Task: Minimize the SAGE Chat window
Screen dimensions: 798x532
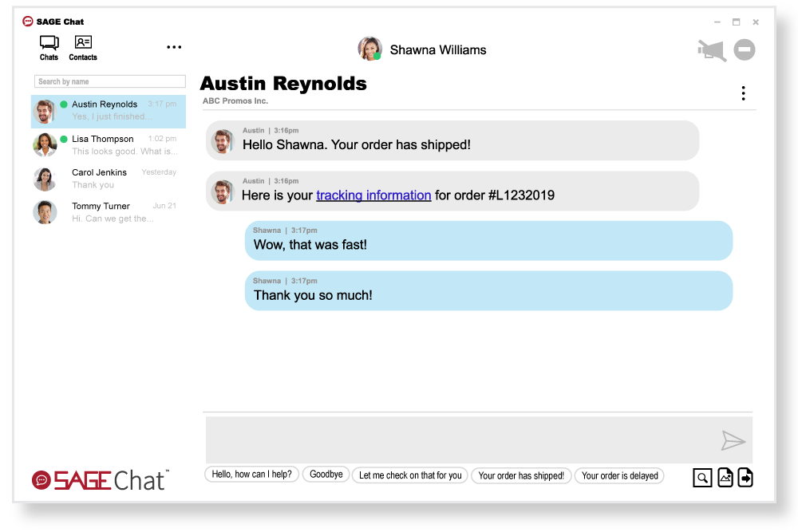Action: [x=717, y=22]
